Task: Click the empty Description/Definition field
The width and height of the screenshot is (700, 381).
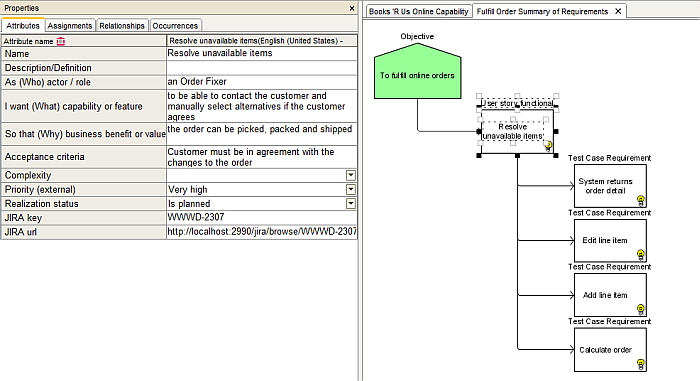Action: click(x=262, y=68)
